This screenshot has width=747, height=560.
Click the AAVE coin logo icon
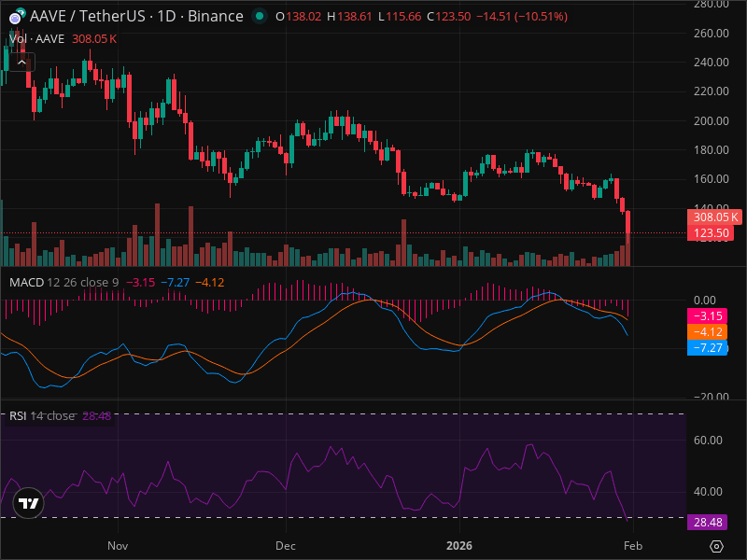point(17,17)
